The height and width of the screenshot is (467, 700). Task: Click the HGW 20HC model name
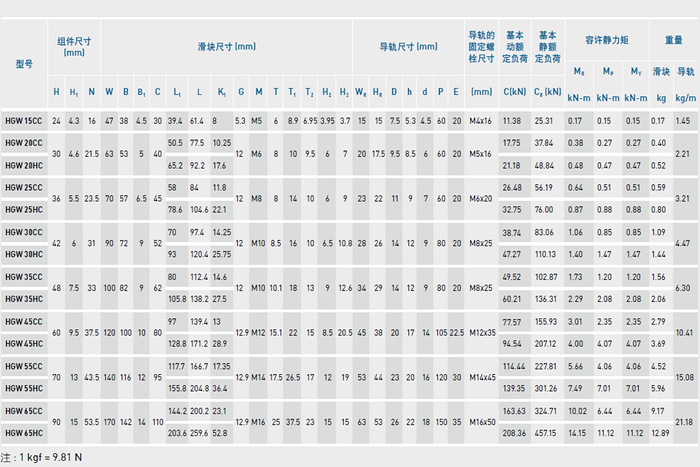tap(24, 165)
